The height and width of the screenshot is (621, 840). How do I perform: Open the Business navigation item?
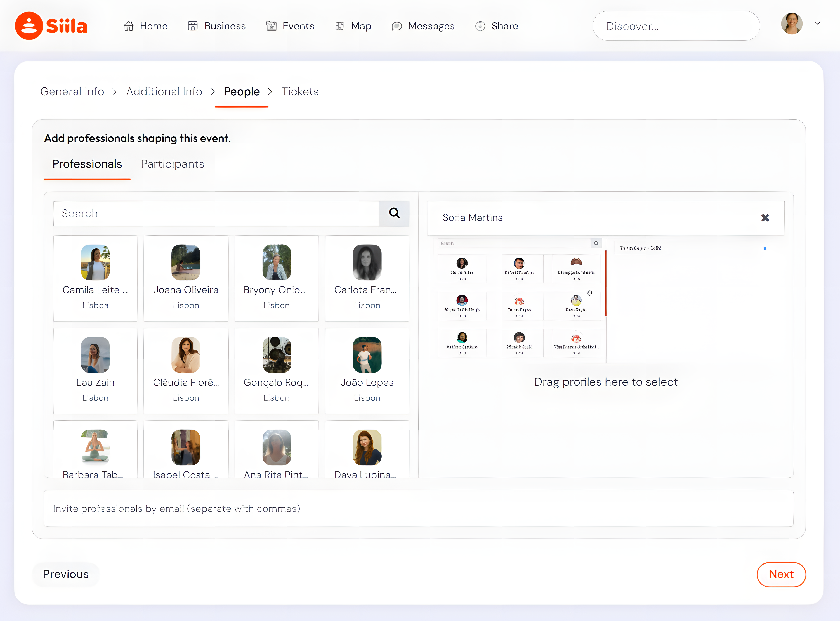217,26
